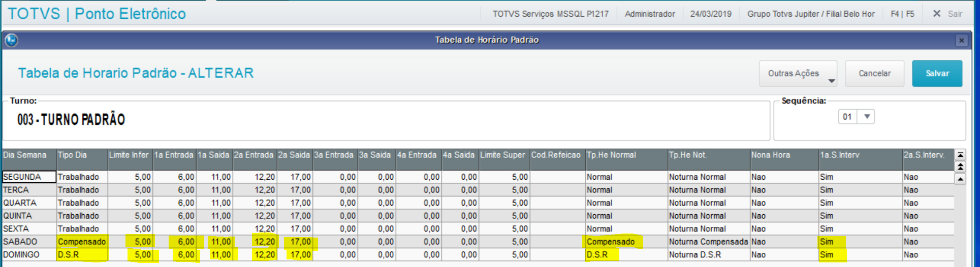Click the 2a Entrada column header

255,159
